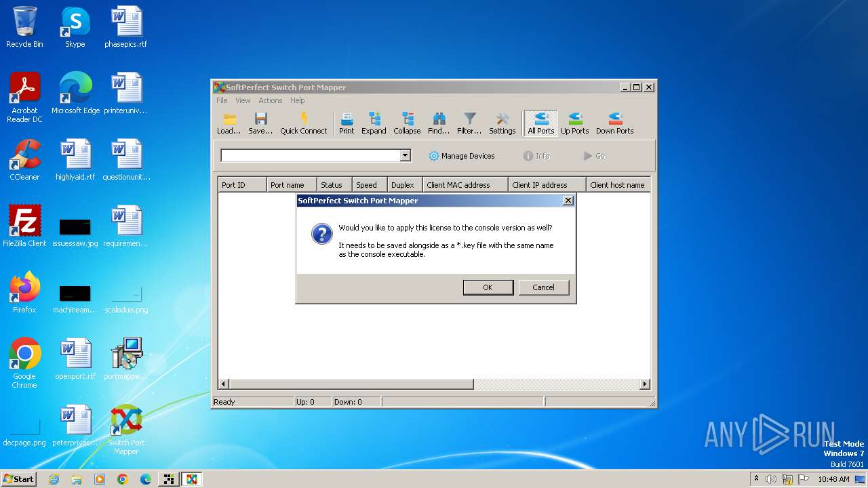This screenshot has width=868, height=488.
Task: Toggle the All Ports view button
Action: 541,123
